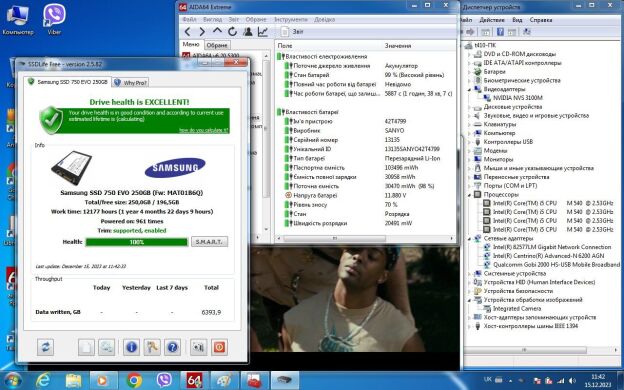The height and width of the screenshot is (390, 624).
Task: Collapse Видеоадаптеры node
Action: pyautogui.click(x=469, y=89)
